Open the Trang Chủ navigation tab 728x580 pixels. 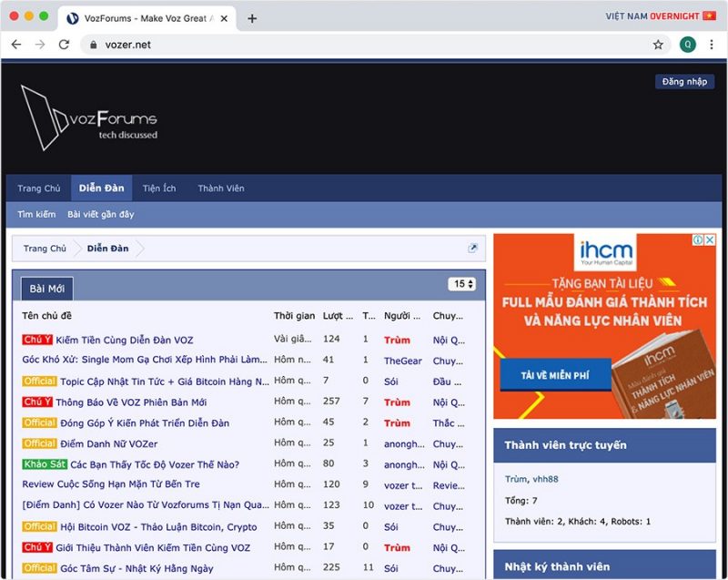coord(39,188)
